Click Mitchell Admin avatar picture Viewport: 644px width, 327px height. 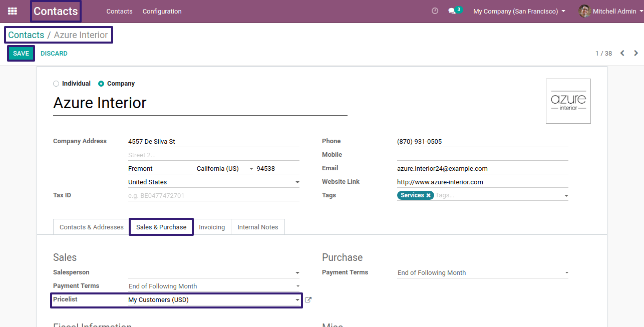click(584, 11)
